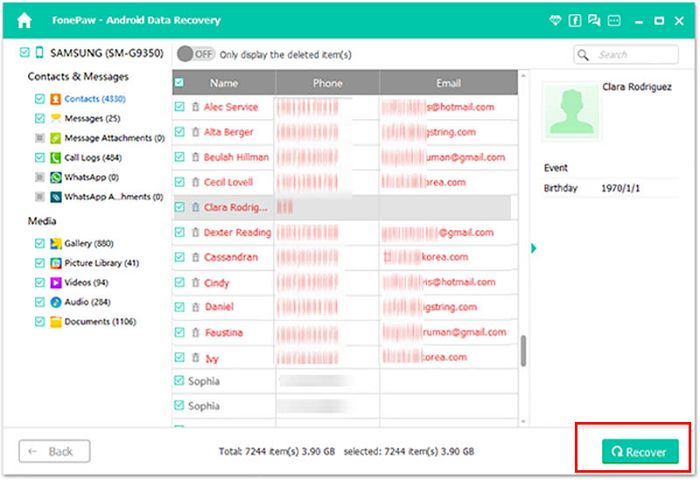The image size is (700, 480).
Task: Select the Cassandran contact name
Action: pos(231,257)
